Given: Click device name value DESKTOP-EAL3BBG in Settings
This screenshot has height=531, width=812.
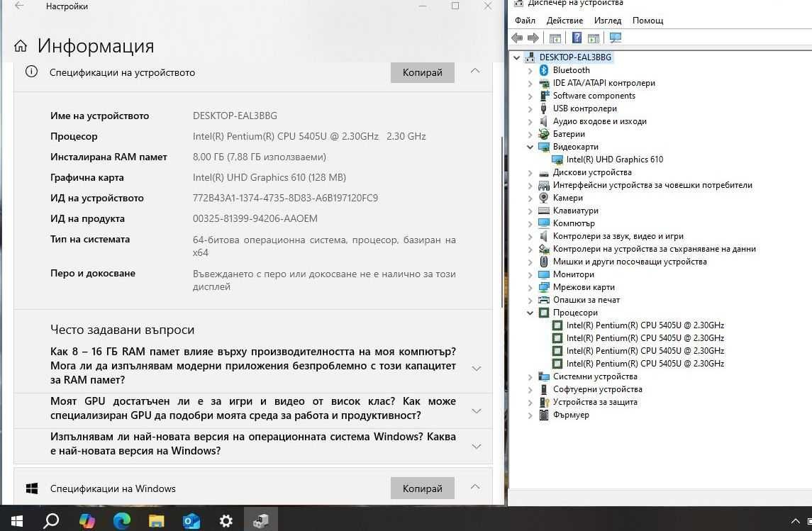Looking at the screenshot, I should point(235,116).
